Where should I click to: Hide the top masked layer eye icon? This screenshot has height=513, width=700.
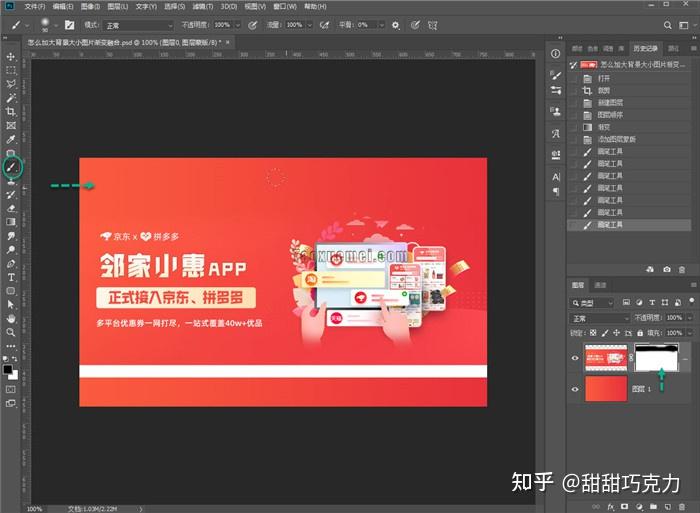click(575, 358)
